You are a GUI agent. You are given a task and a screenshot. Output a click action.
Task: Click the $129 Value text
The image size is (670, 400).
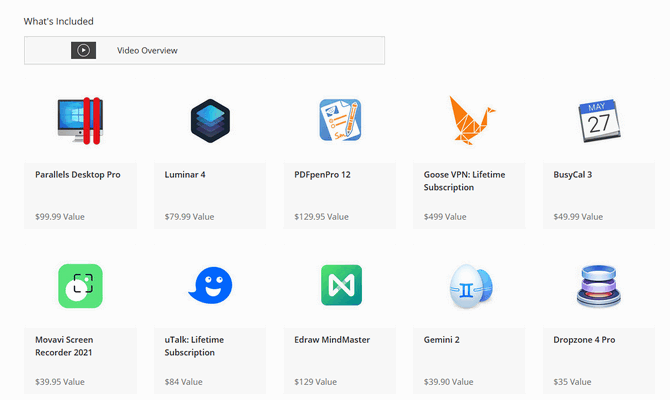[315, 382]
